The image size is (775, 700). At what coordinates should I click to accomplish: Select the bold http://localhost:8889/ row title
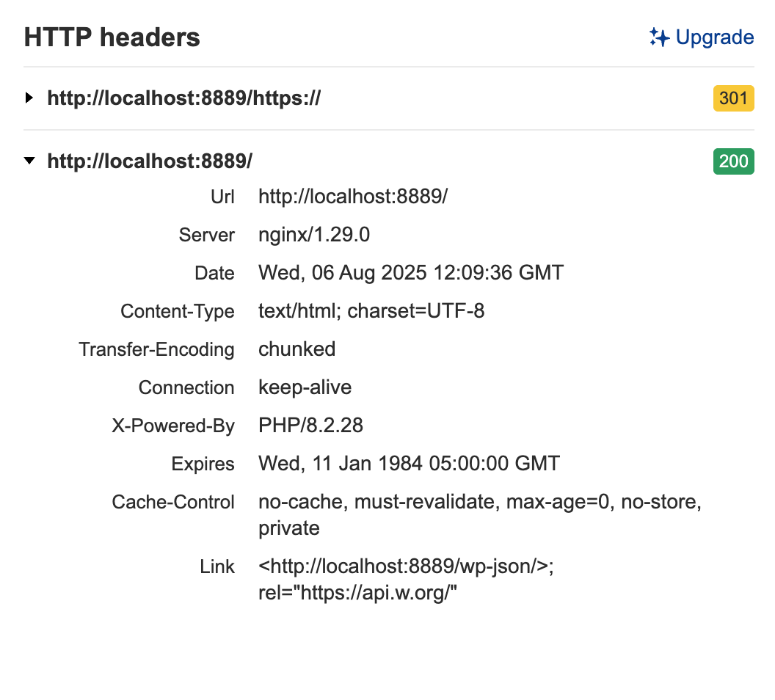point(150,161)
